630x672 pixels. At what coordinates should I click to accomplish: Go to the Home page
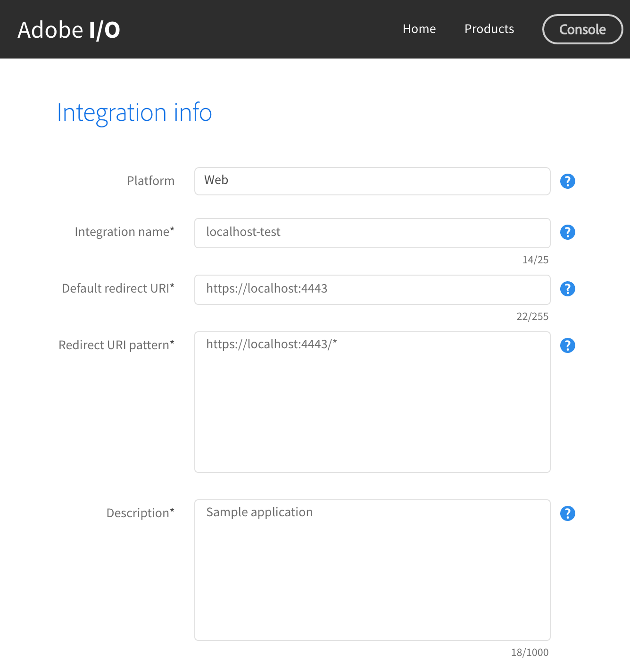click(x=419, y=29)
